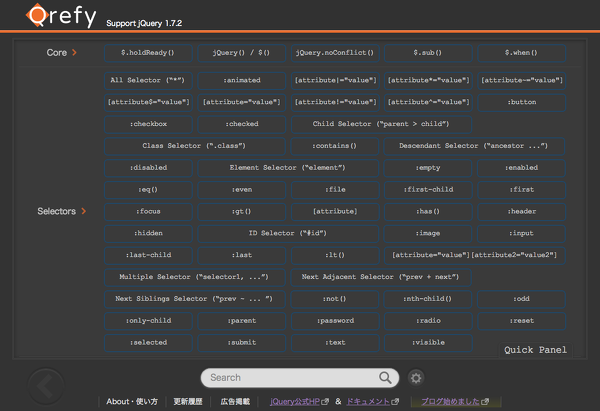Select the :odd entry

pos(522,298)
